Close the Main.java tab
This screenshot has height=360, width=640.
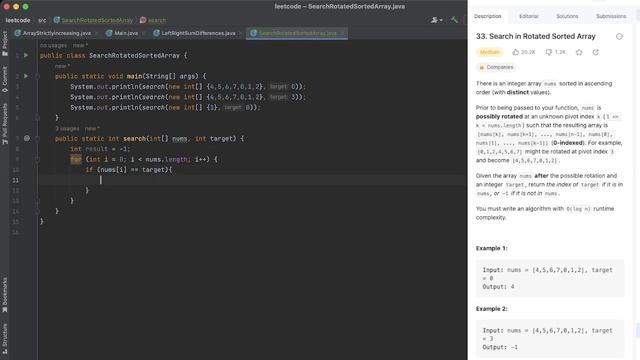143,33
